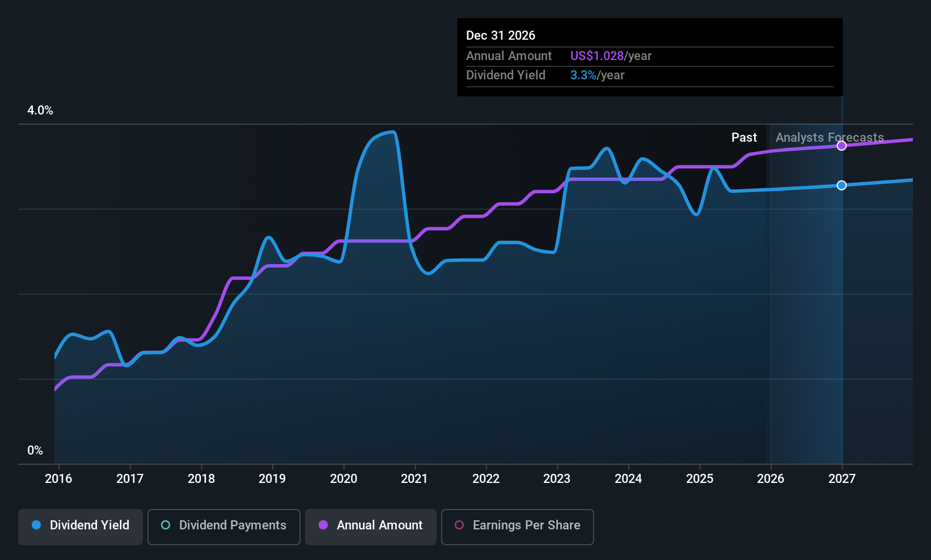The image size is (931, 560).
Task: Collapse the Analysts Forecasts shaded region
Action: coord(829,137)
